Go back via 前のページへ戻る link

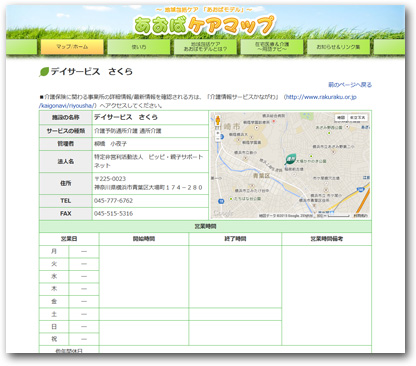[350, 85]
